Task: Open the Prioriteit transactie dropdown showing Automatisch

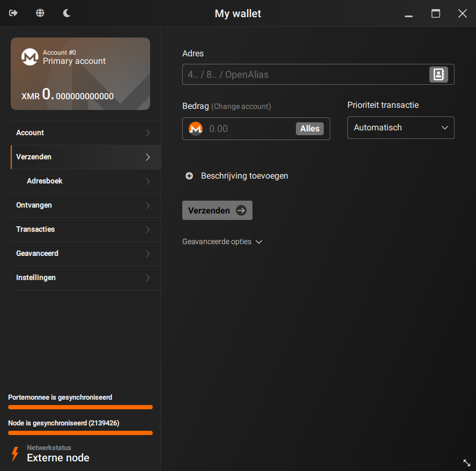Action: pyautogui.click(x=400, y=127)
